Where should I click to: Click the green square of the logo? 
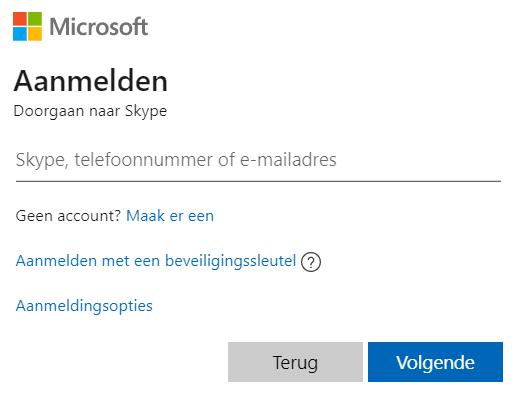(35, 19)
